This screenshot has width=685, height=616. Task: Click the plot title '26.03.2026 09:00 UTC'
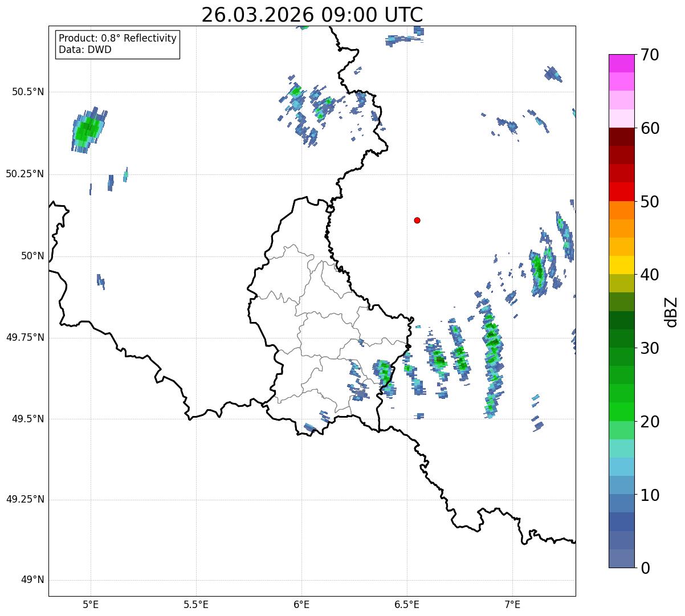[x=312, y=15]
